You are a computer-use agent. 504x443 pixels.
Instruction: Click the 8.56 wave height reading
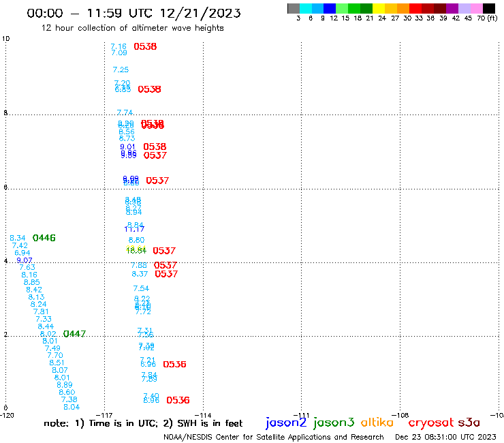click(x=127, y=132)
